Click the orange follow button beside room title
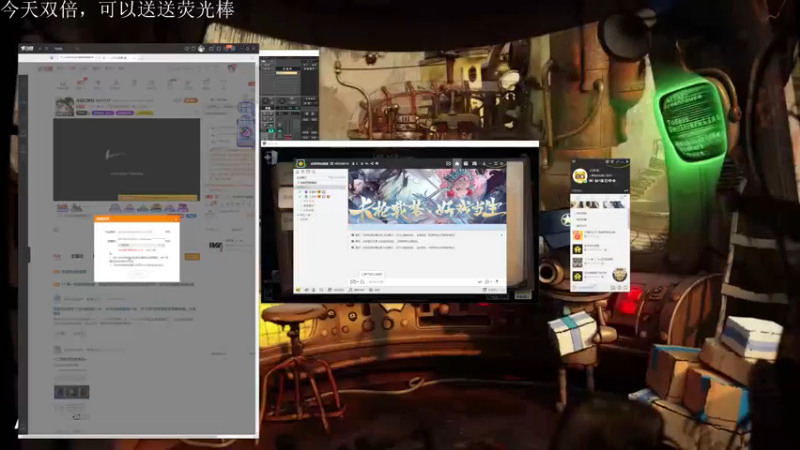800x450 pixels. coord(191,101)
